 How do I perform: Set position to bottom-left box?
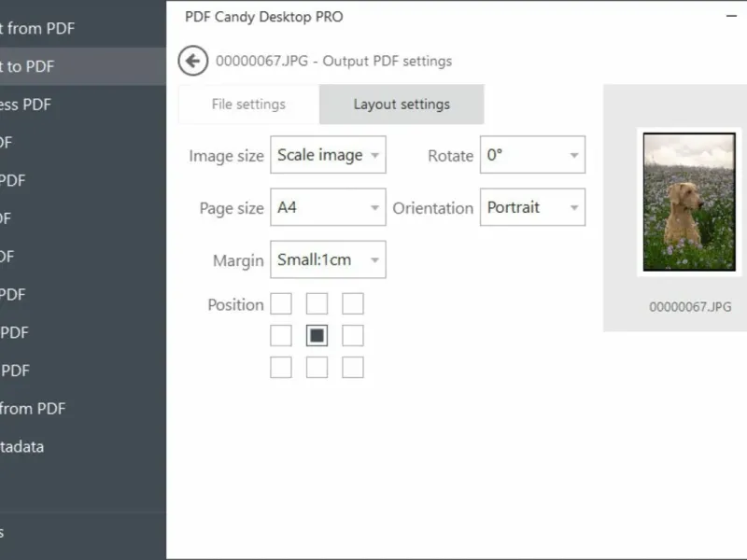[x=281, y=368]
